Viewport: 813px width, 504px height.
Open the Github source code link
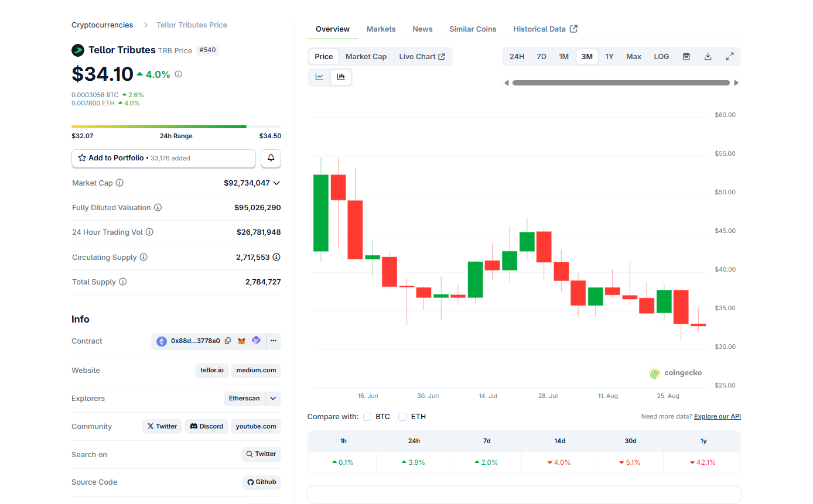point(261,482)
